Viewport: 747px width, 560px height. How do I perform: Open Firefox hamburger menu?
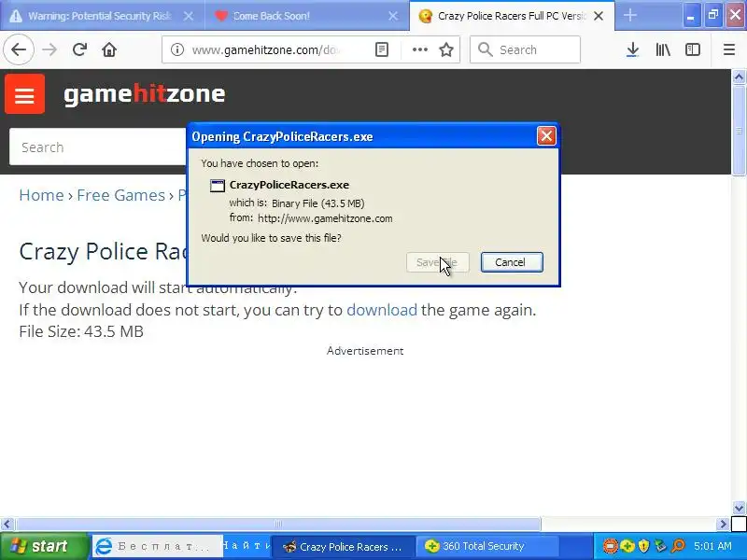[729, 49]
